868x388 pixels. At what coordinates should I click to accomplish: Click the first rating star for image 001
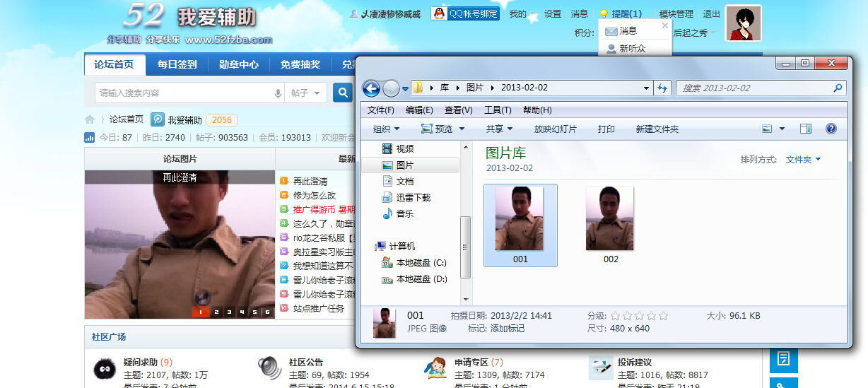coord(615,316)
